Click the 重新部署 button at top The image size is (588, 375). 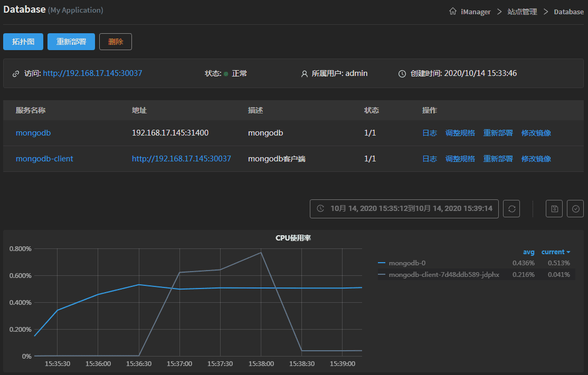pos(71,42)
